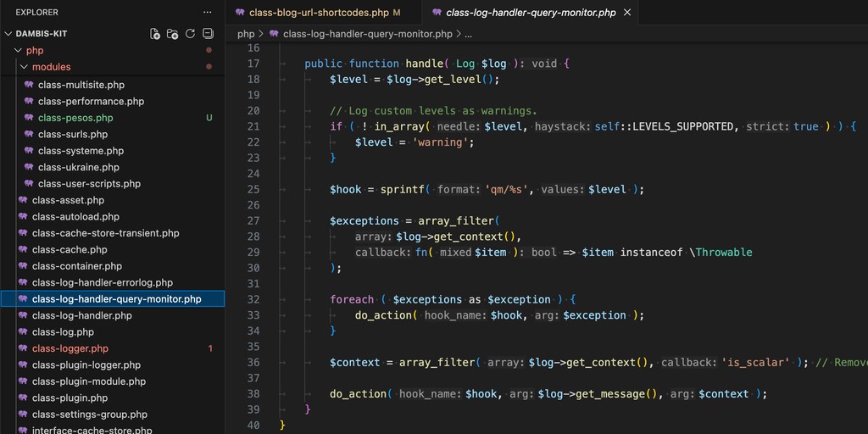Click PHP file icon in the breadcrumb
The height and width of the screenshot is (434, 868).
(x=274, y=34)
